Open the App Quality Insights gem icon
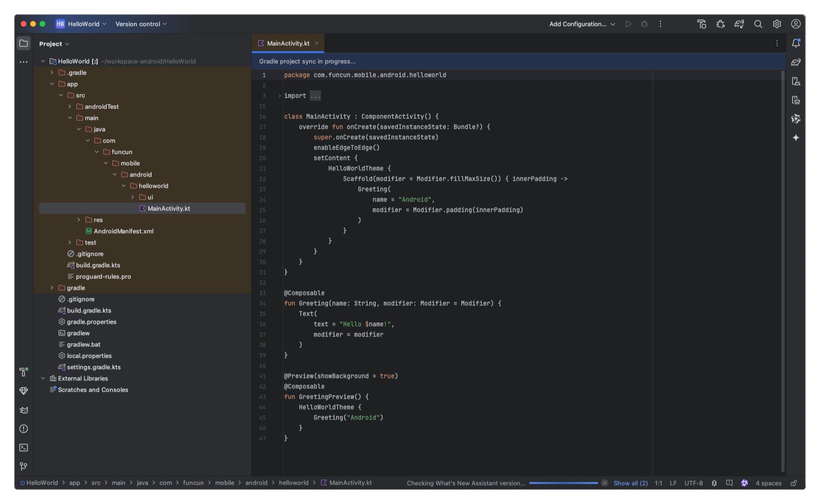Viewport: 820px width, 504px height. click(x=24, y=391)
